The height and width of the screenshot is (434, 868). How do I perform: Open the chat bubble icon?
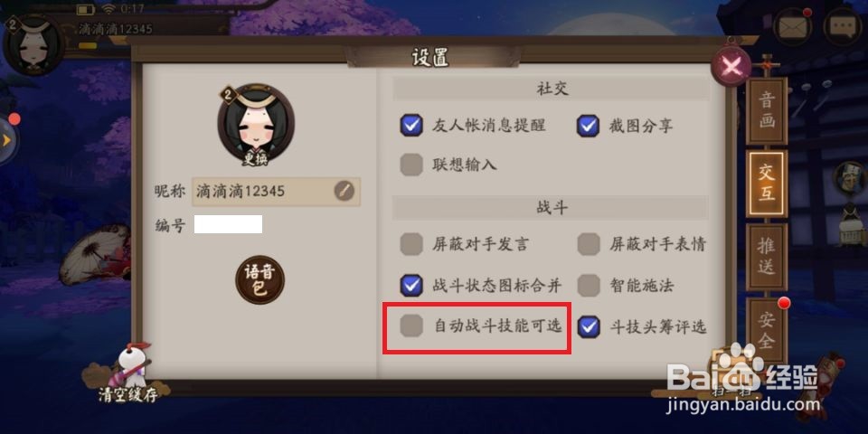click(x=843, y=26)
